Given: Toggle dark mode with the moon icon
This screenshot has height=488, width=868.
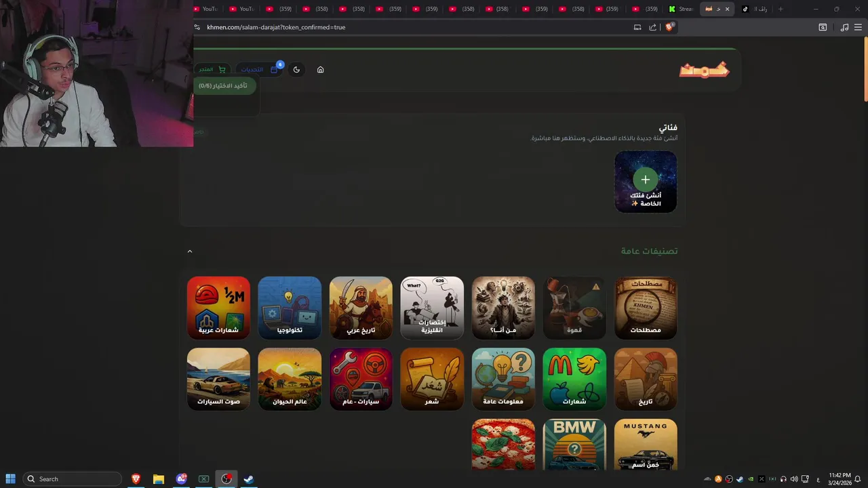Looking at the screenshot, I should coord(296,69).
